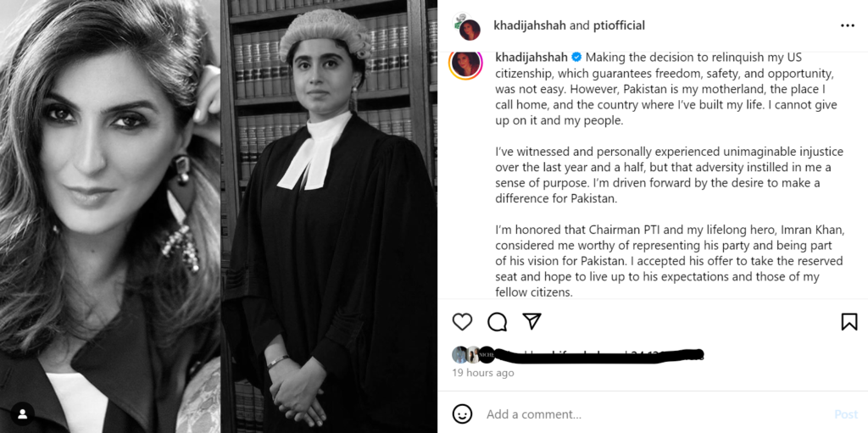Save post with bookmark icon
868x433 pixels.
849,322
